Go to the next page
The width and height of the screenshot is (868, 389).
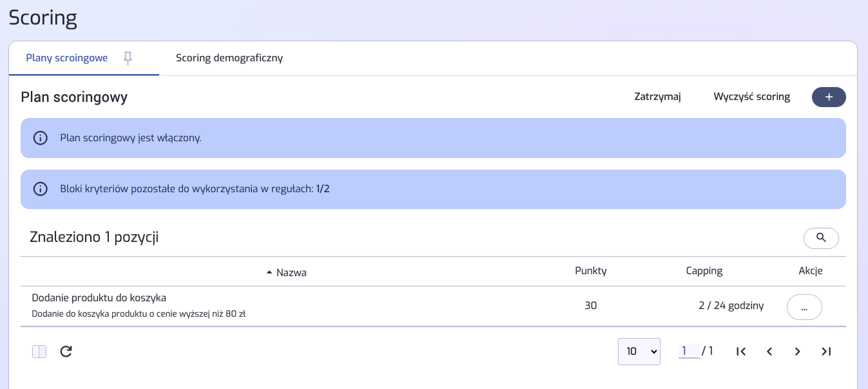798,352
